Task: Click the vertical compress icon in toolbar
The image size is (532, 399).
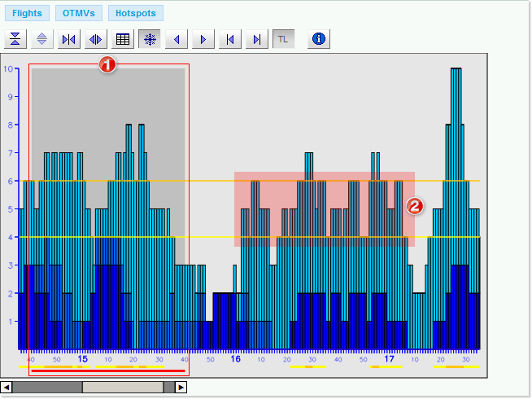Action: [15, 39]
